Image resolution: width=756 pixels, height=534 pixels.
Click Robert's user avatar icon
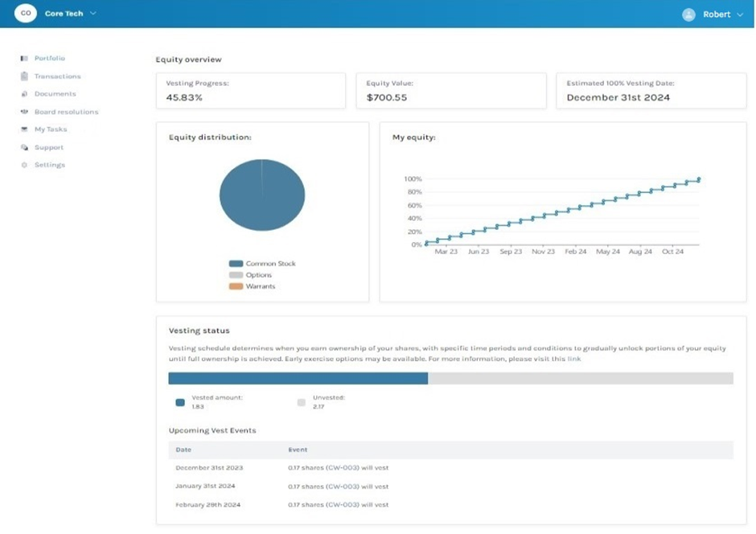688,14
